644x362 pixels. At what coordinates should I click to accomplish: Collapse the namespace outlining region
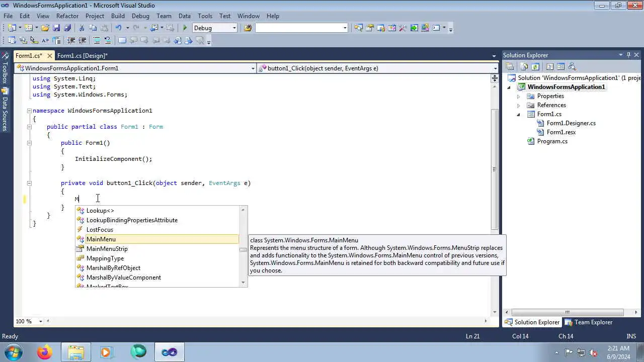point(29,111)
